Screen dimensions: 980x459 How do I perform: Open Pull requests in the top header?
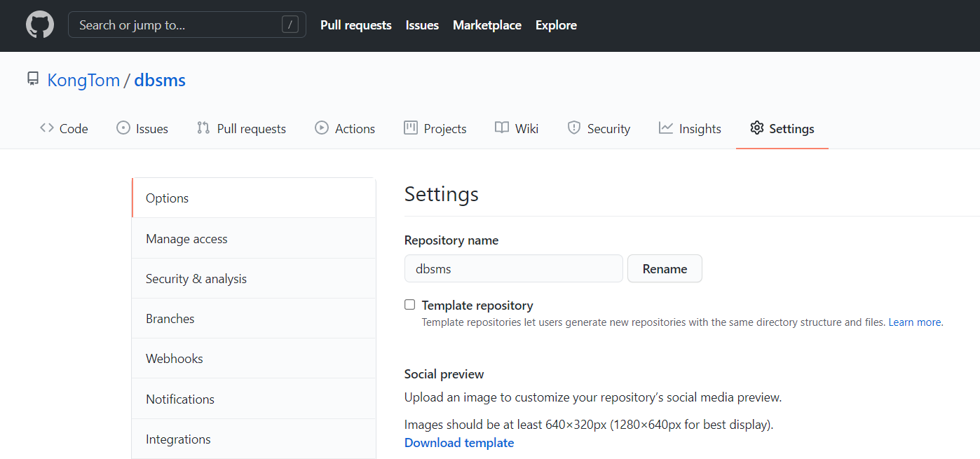[x=356, y=25]
